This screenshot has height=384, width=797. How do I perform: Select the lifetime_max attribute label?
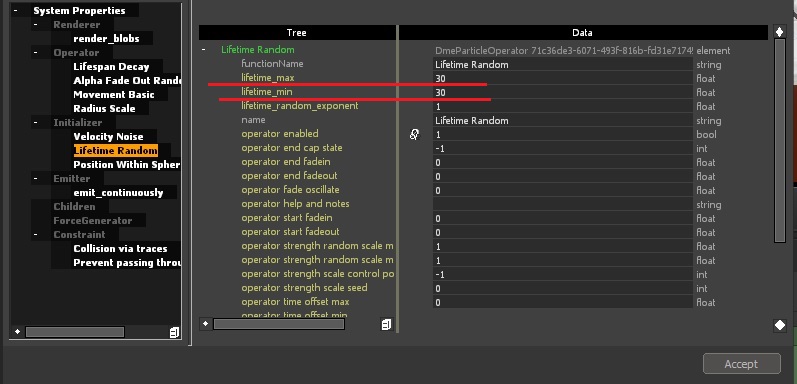click(268, 78)
